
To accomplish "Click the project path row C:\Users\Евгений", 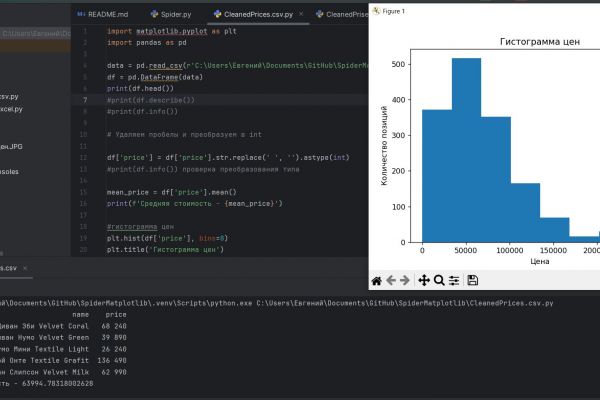I will (x=35, y=34).
